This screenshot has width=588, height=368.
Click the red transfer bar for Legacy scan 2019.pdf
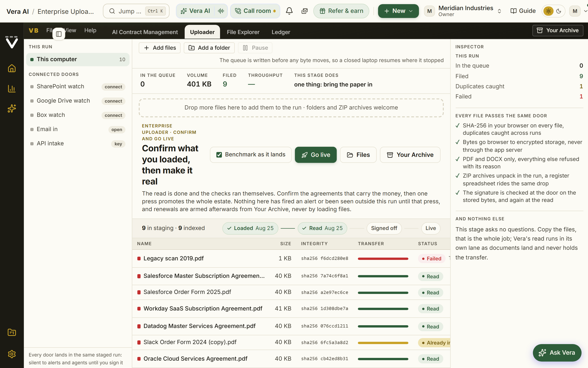(x=383, y=259)
